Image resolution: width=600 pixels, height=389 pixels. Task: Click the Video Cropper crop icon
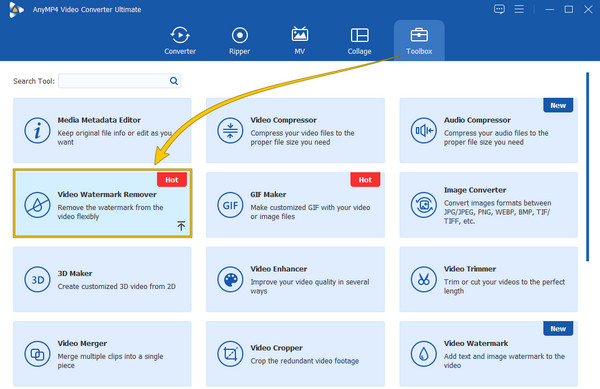tap(230, 354)
